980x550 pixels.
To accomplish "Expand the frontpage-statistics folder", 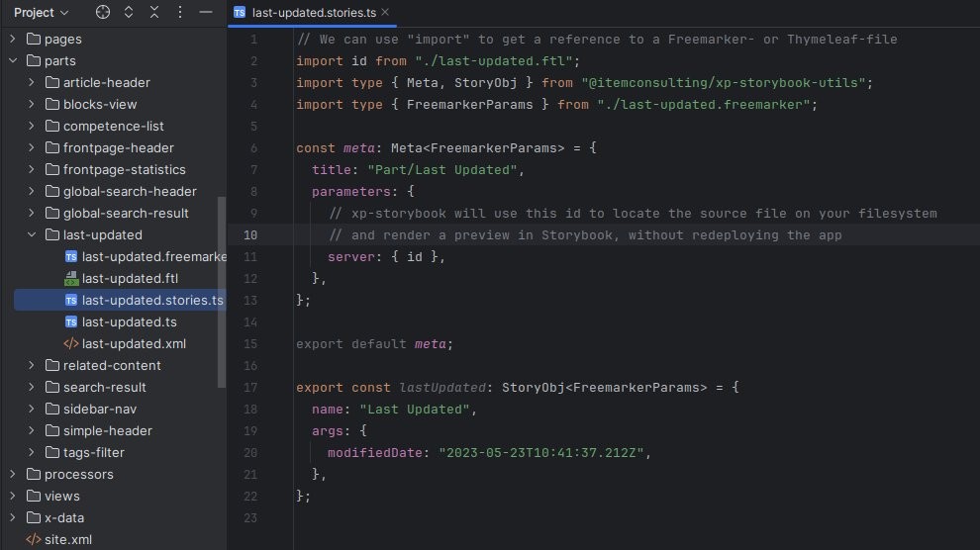I will pos(32,169).
